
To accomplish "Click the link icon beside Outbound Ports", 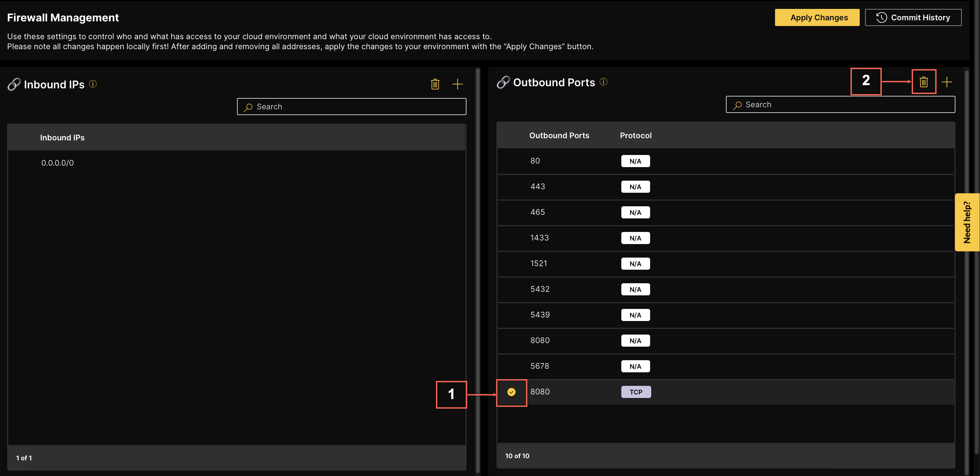I will point(502,82).
